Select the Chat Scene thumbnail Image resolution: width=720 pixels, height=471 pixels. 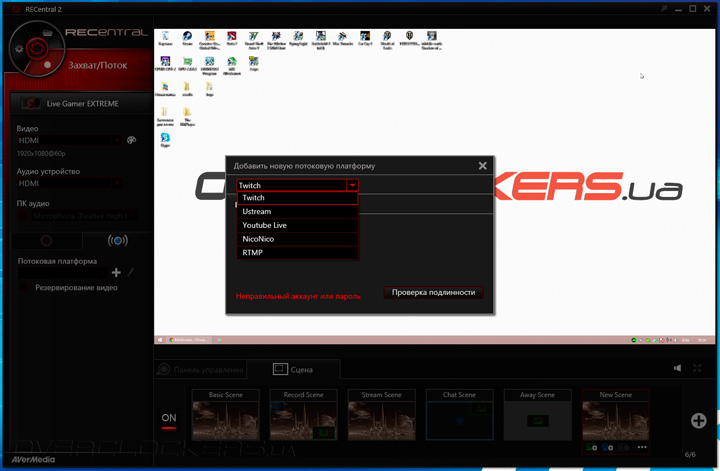[x=460, y=415]
